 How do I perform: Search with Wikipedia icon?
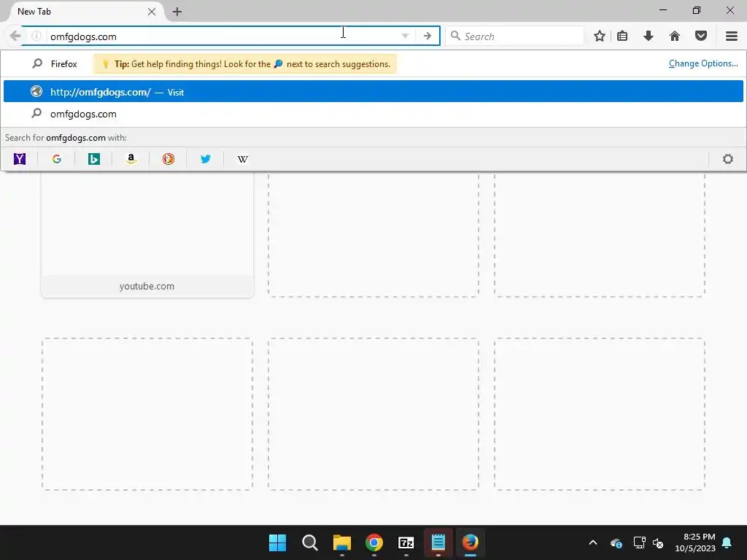coord(242,159)
